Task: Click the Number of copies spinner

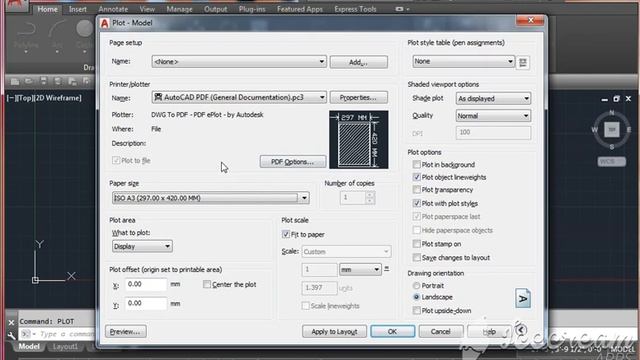Action: (357, 198)
